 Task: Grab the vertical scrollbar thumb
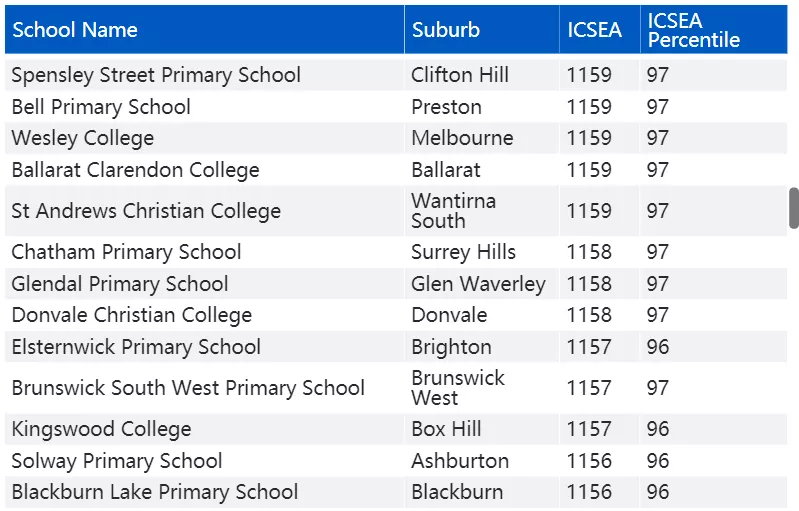[x=794, y=208]
